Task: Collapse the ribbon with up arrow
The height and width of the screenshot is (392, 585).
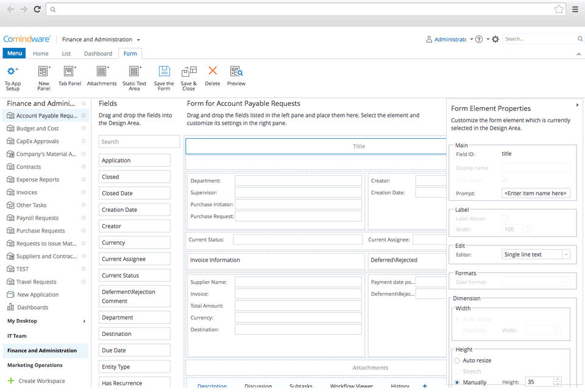Action: [x=579, y=54]
